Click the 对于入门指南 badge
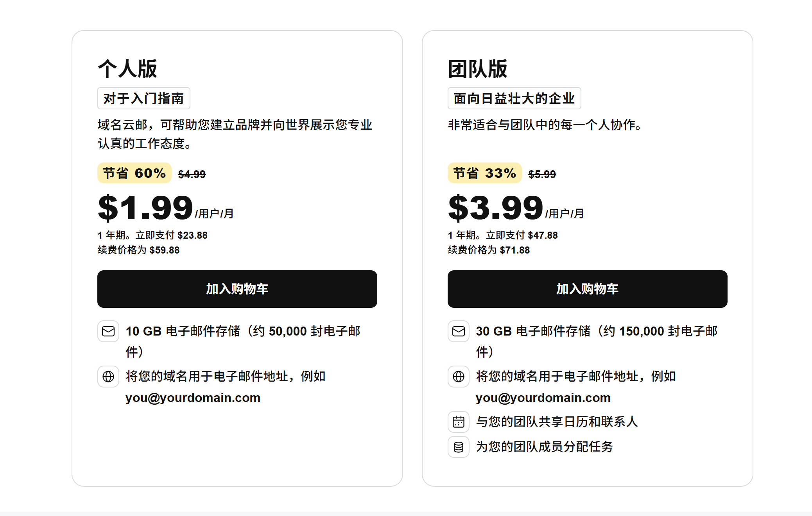Image resolution: width=812 pixels, height=516 pixels. pyautogui.click(x=144, y=98)
